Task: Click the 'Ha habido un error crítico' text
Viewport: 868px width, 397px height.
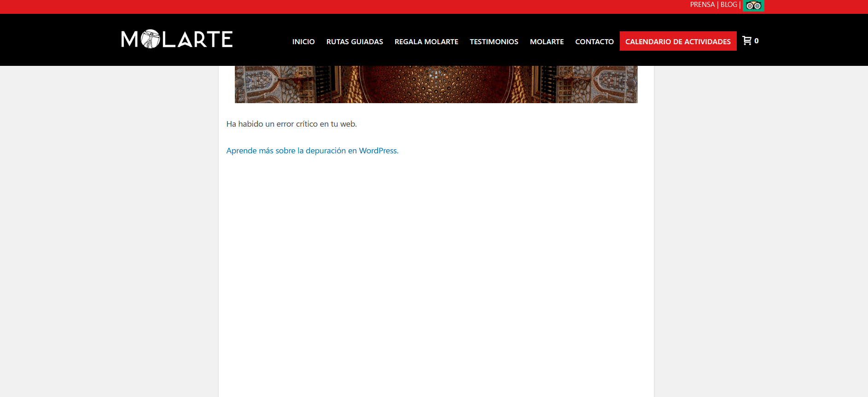Action: click(291, 124)
